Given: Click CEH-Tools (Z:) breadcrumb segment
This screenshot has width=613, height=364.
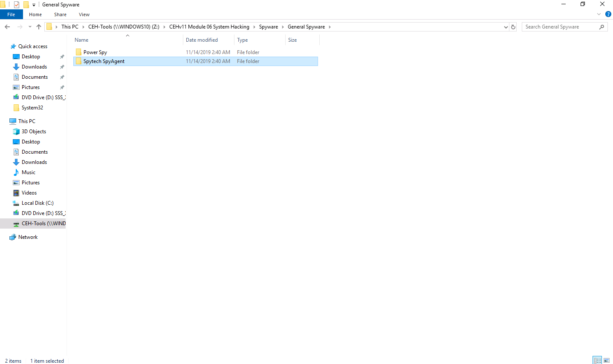Looking at the screenshot, I should point(124,27).
